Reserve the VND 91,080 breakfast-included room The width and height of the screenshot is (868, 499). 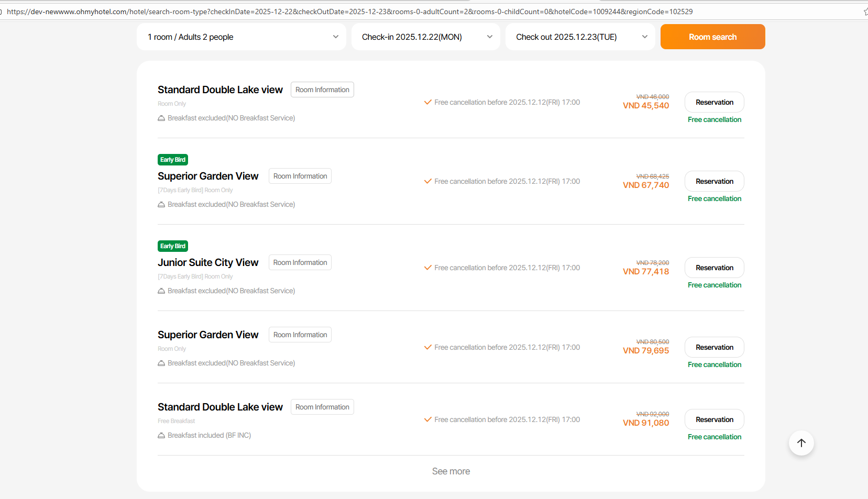[714, 419]
